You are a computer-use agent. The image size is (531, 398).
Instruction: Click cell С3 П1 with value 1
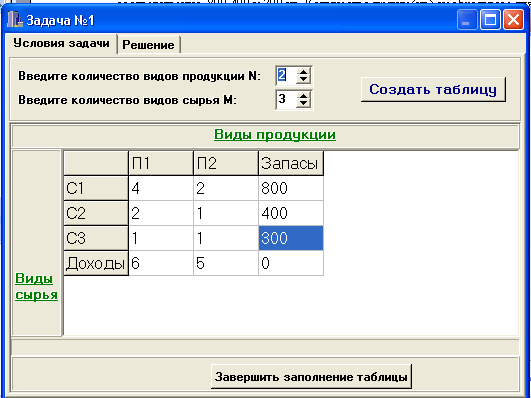[161, 238]
